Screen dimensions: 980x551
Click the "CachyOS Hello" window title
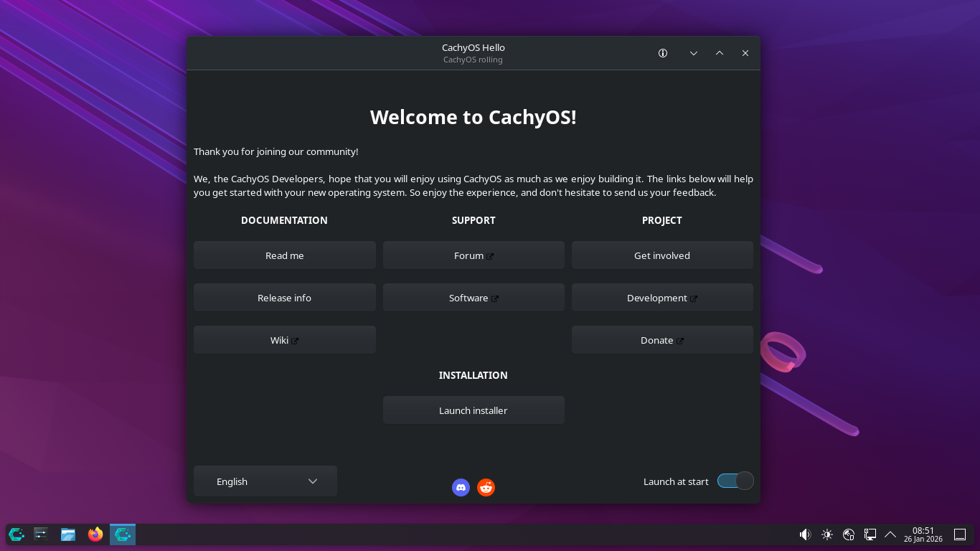[473, 47]
